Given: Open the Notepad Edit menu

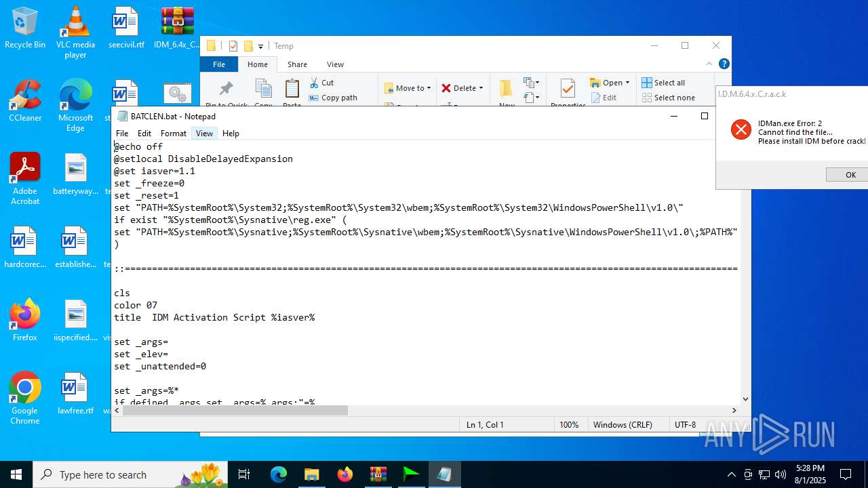Looking at the screenshot, I should [x=144, y=134].
